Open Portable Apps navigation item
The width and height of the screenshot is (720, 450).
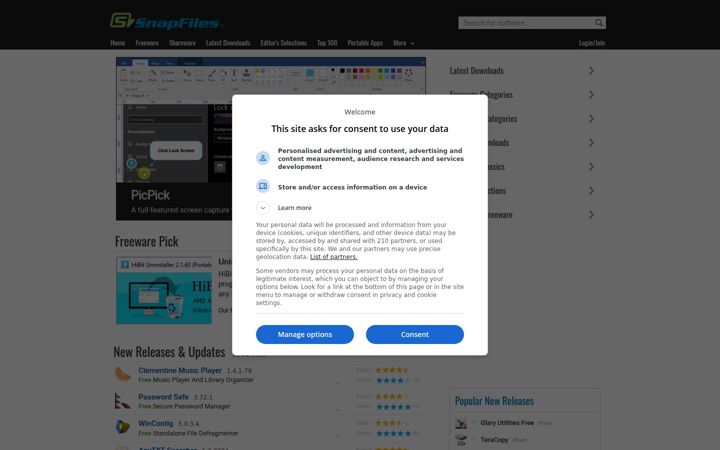coord(365,43)
